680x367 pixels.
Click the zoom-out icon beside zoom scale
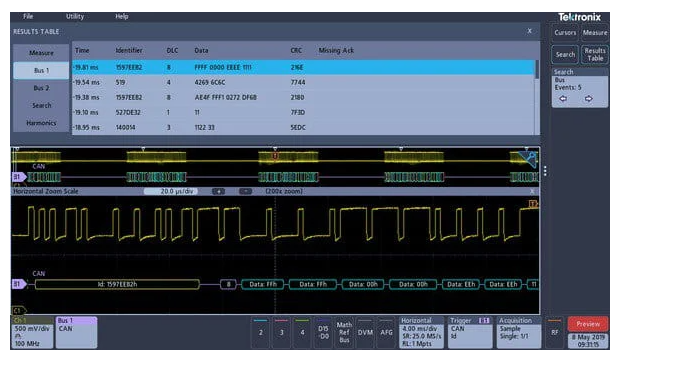click(x=245, y=191)
